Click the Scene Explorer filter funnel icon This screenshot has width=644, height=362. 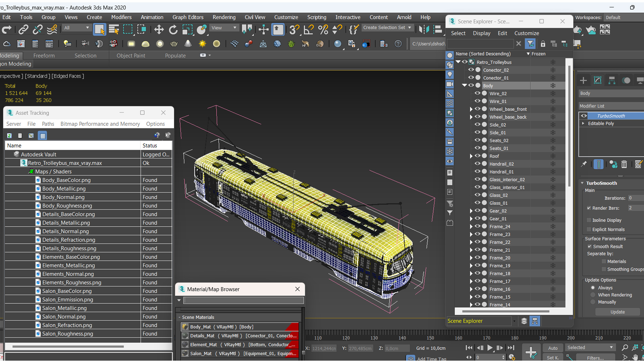click(x=530, y=44)
